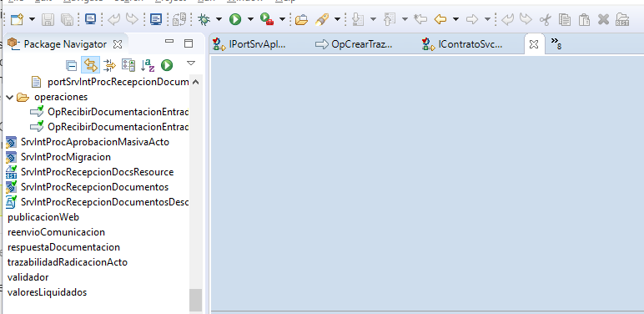Click the green Run toolbar button
Screen dimensions: 644x314
[235, 19]
